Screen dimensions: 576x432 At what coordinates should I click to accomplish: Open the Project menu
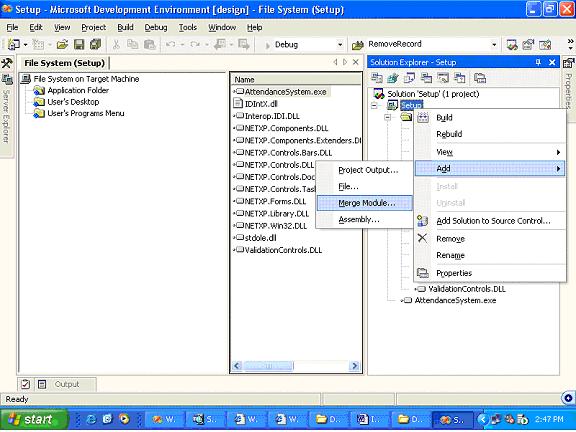tap(94, 28)
